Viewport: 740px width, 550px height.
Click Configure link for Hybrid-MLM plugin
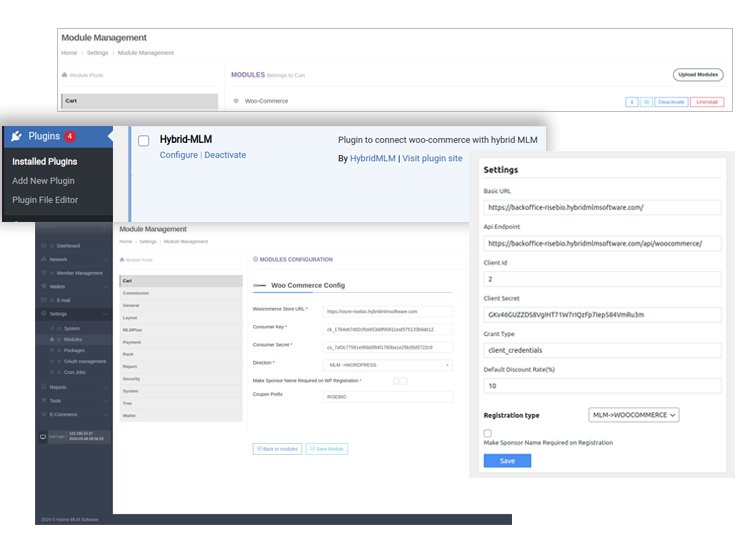pyautogui.click(x=178, y=155)
